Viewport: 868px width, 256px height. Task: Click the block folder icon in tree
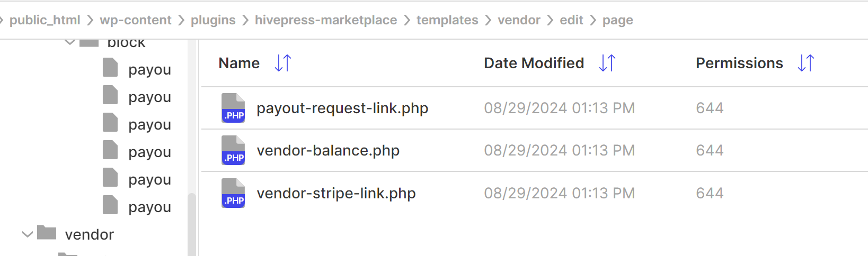click(89, 42)
